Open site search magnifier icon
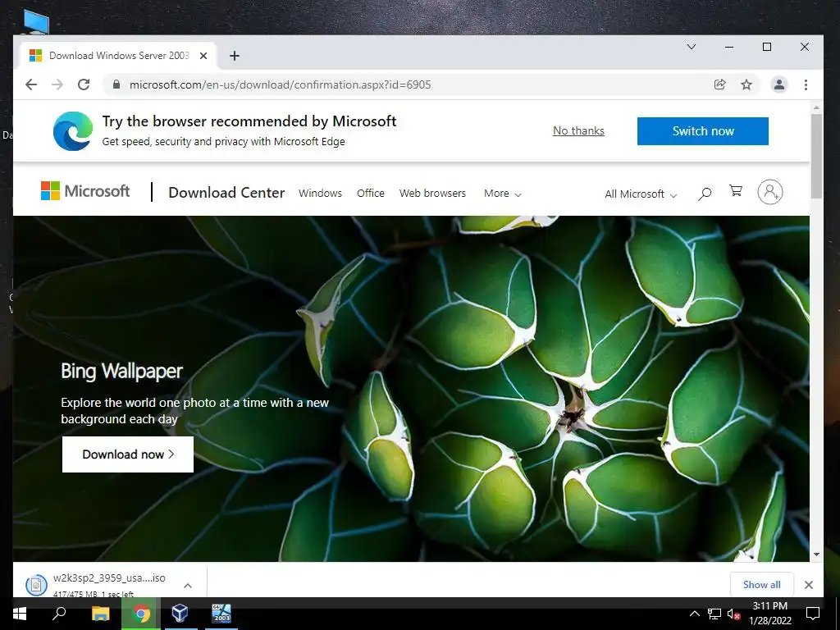 tap(705, 194)
